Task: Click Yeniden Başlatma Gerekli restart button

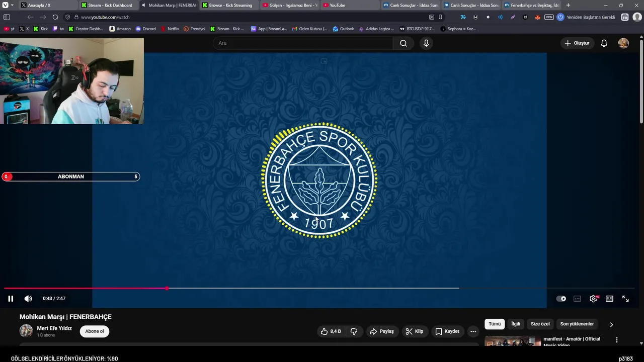Action: 586,17
